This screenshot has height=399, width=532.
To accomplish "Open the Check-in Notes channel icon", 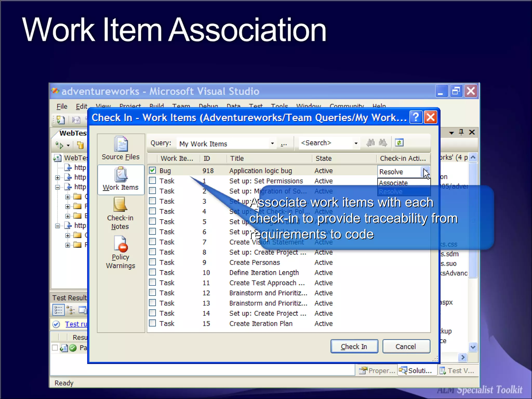I will pos(120,204).
